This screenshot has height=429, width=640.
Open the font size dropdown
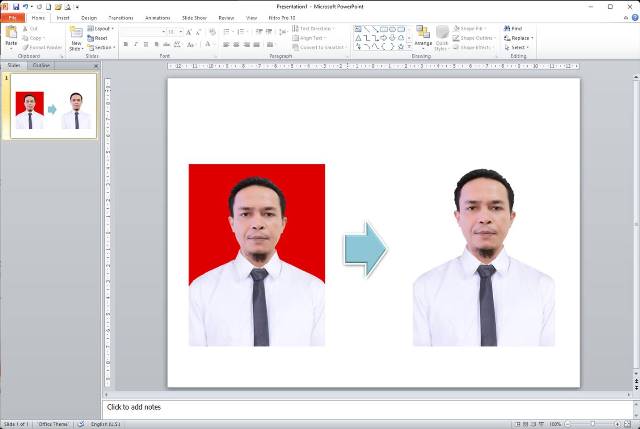tap(181, 32)
